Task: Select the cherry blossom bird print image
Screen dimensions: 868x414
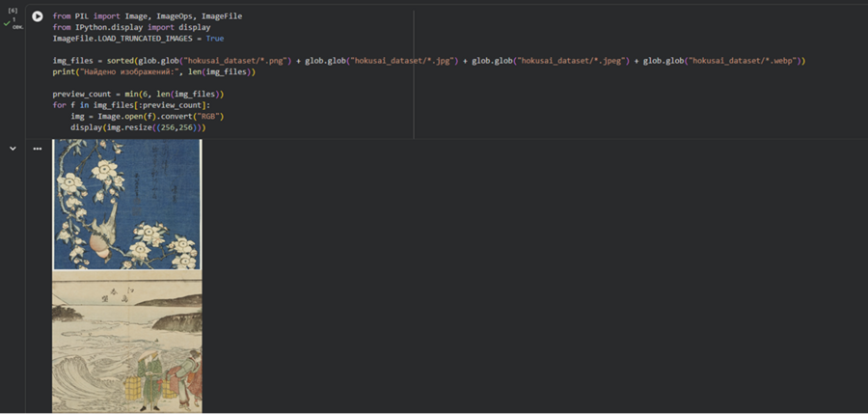Action: (x=127, y=205)
